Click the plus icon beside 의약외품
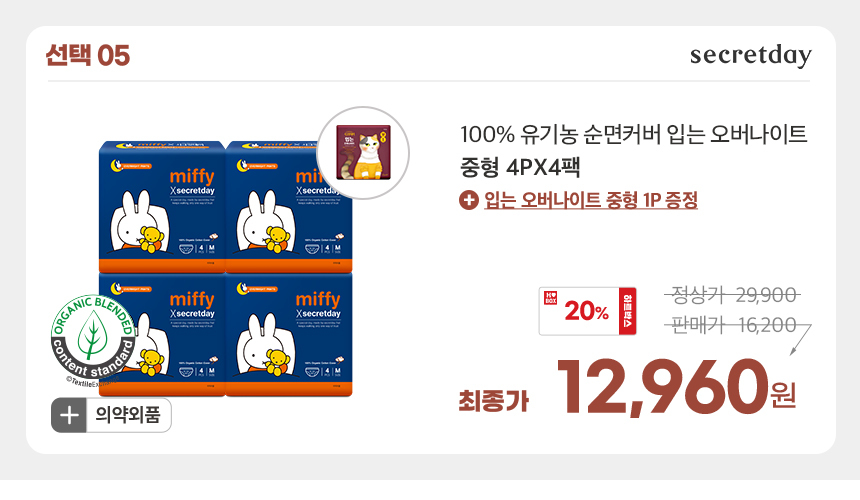The height and width of the screenshot is (500, 860). click(69, 415)
